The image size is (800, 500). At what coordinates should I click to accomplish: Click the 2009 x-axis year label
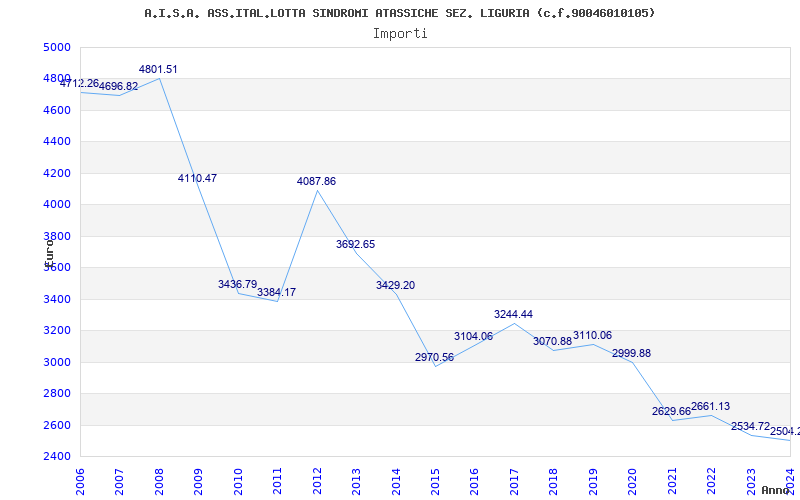[x=198, y=481]
